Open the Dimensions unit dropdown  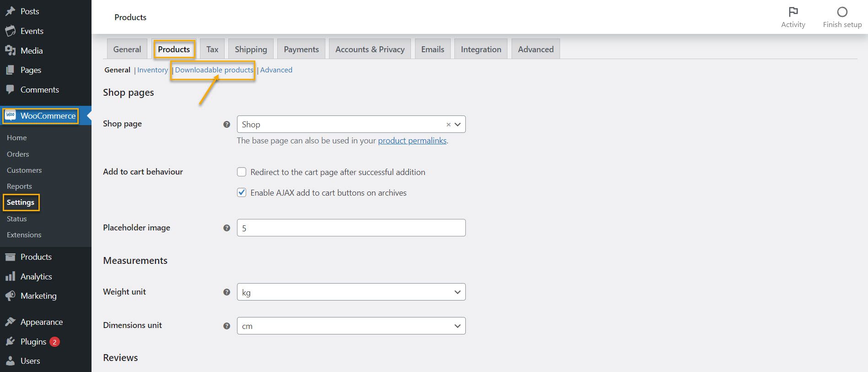click(351, 326)
